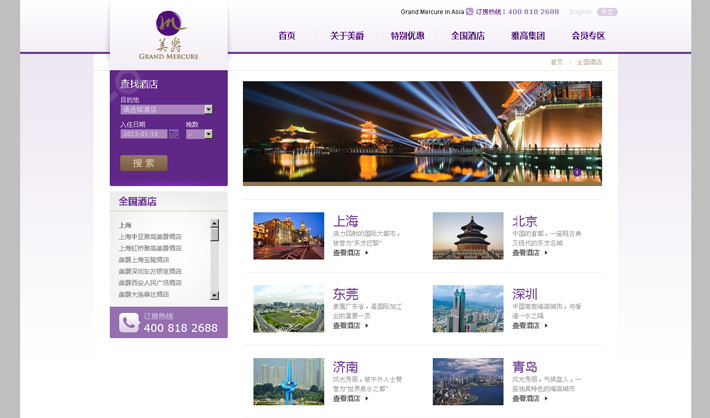Click the 首页 breadcrumb link
The image size is (710, 418).
point(556,62)
